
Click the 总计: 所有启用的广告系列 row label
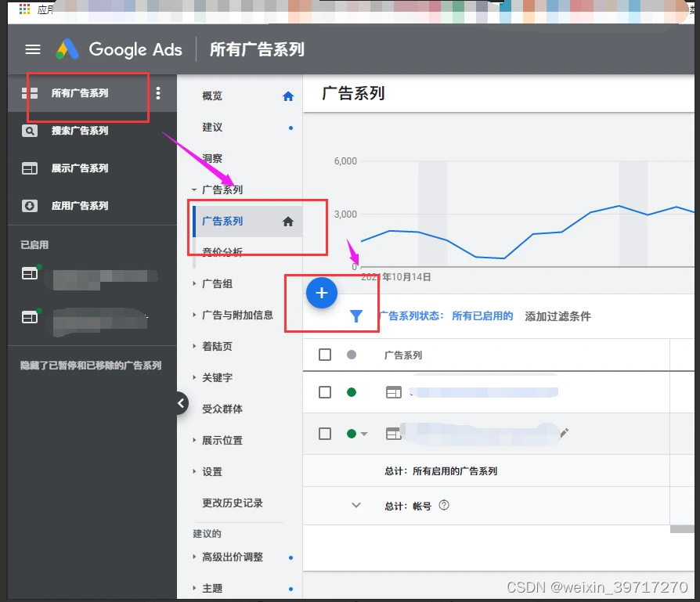[441, 470]
